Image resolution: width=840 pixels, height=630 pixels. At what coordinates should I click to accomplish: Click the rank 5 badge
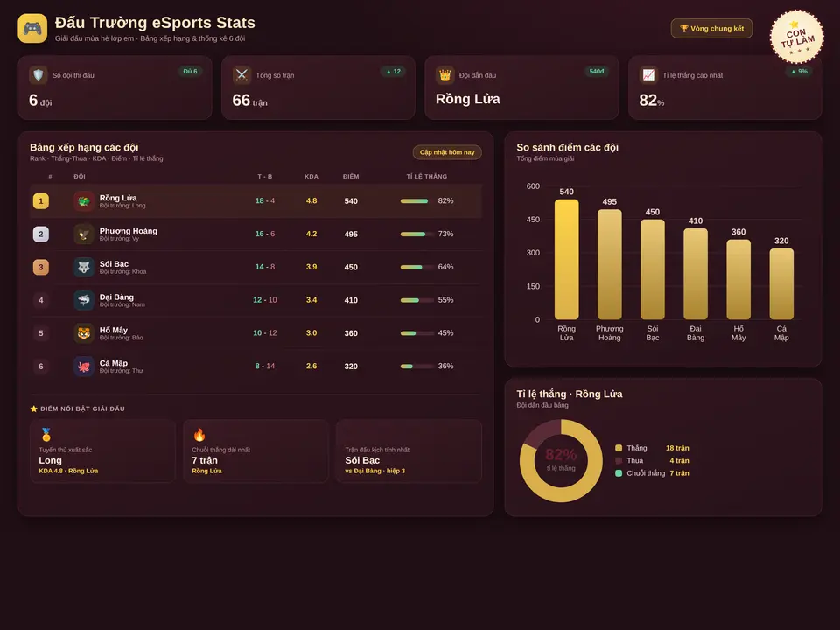[41, 333]
